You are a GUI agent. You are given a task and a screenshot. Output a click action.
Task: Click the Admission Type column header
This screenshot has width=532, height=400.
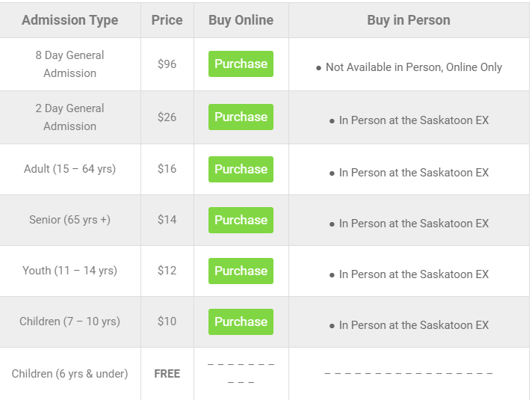70,20
